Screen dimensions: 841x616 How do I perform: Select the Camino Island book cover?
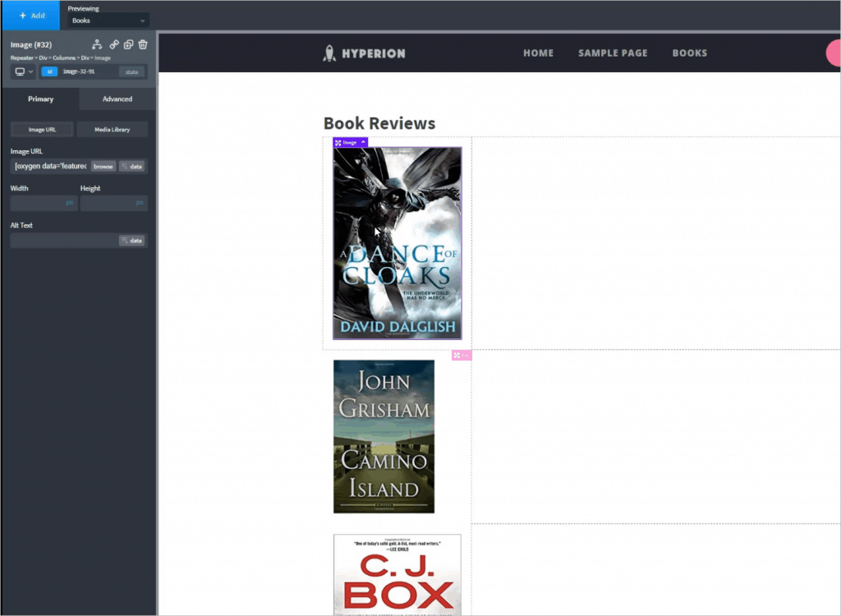click(x=384, y=436)
